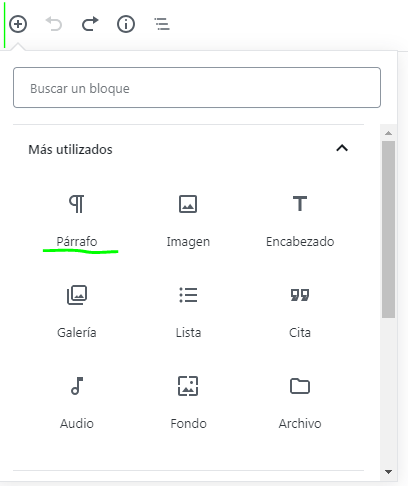Image resolution: width=408 pixels, height=486 pixels.
Task: Click the Más utilizados section title
Action: [70, 149]
